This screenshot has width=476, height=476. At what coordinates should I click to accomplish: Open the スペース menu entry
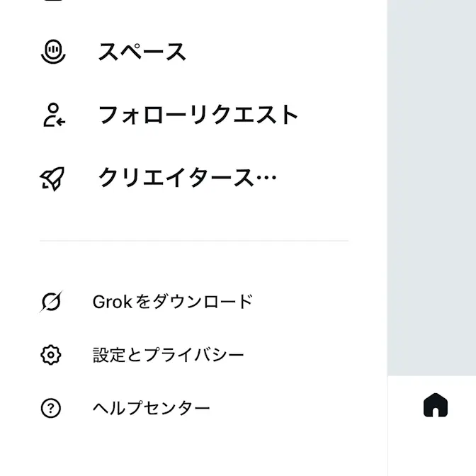coord(142,52)
